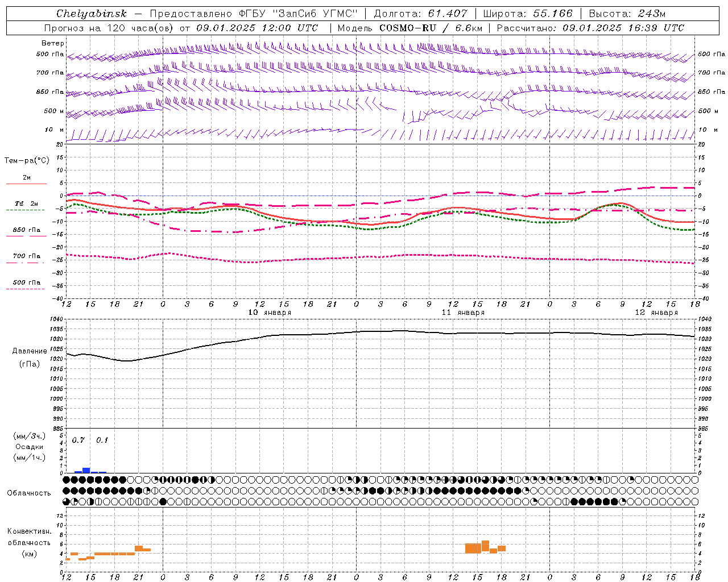Click the model name COSMO-RU / 6.6км
The height and width of the screenshot is (582, 728).
tap(431, 28)
